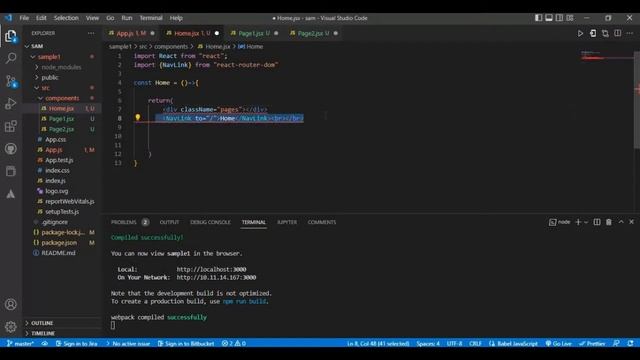Click Sign in to Jira
The width and height of the screenshot is (640, 360).
click(x=76, y=343)
